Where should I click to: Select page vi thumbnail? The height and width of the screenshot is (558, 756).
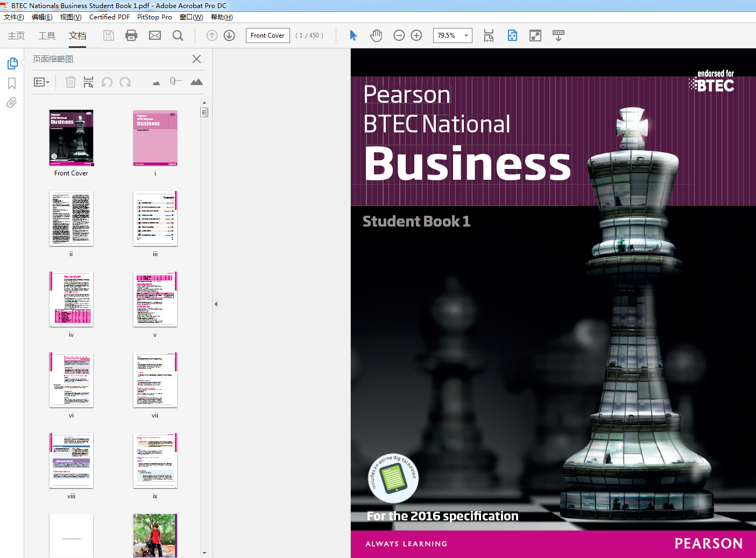71,380
